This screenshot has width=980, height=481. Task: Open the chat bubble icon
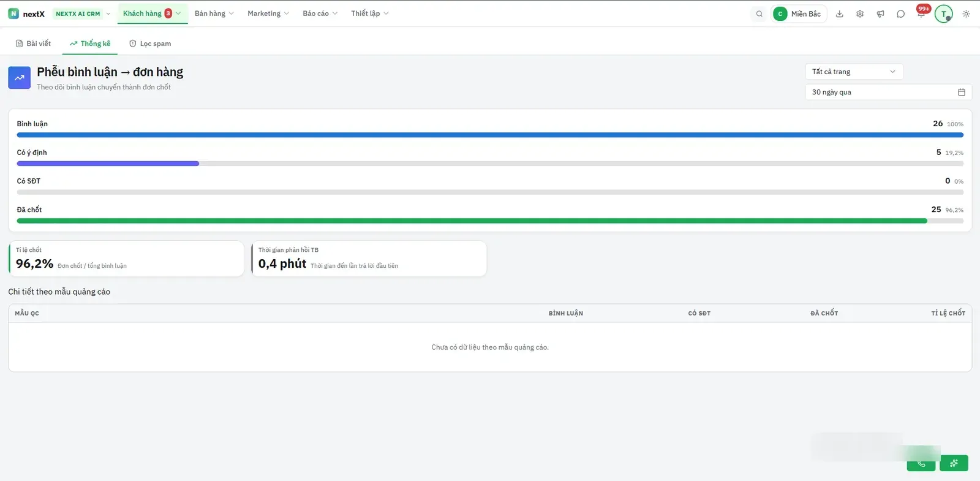point(900,13)
